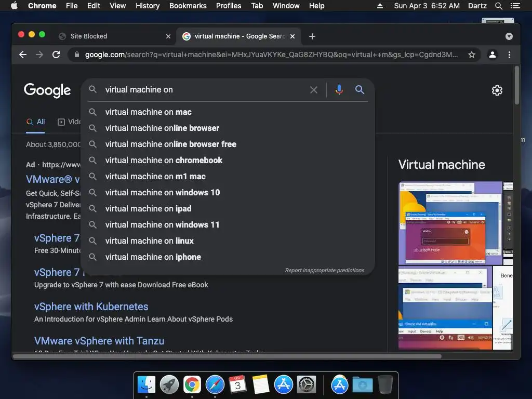Viewport: 532px width, 399px height.
Task: Open Notification Center list icon
Action: point(515,6)
